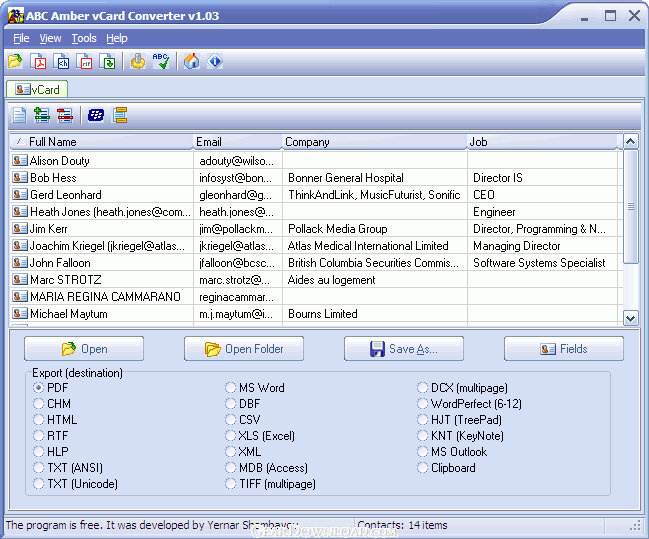Click the export to HTML toolbar icon
649x539 pixels.
62,61
